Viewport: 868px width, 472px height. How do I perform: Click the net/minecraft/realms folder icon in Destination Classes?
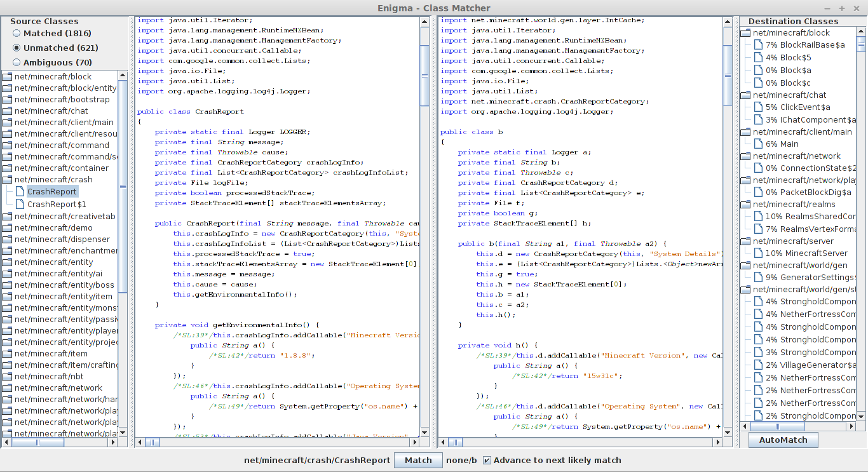[x=745, y=205]
